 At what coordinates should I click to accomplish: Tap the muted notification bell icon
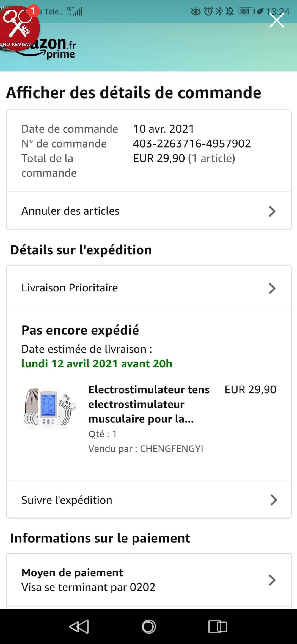tap(230, 11)
